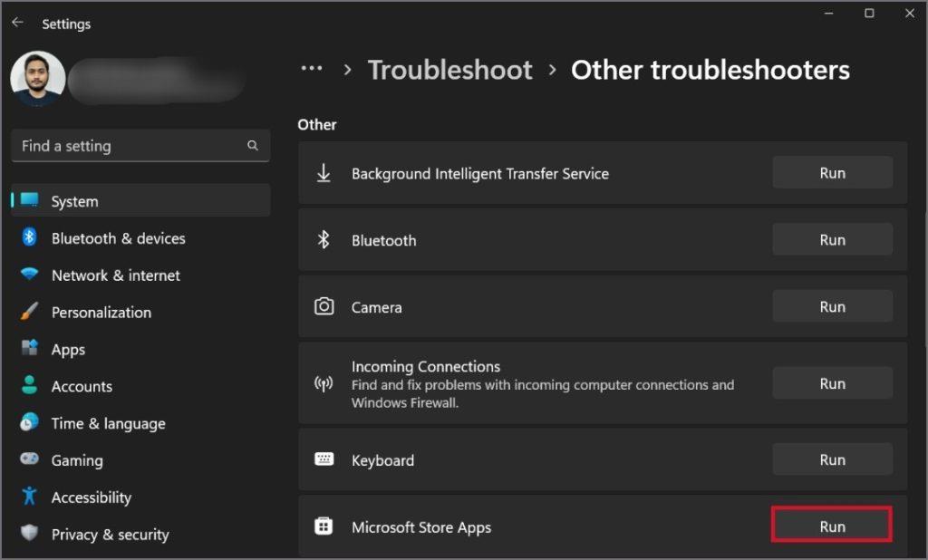
Task: Select the 'Camera' row label
Action: (376, 307)
